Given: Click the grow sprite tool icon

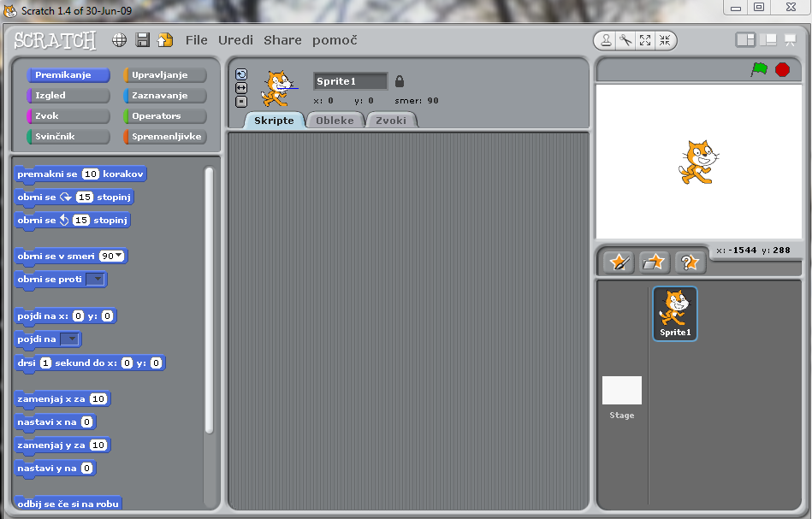Looking at the screenshot, I should pyautogui.click(x=645, y=40).
